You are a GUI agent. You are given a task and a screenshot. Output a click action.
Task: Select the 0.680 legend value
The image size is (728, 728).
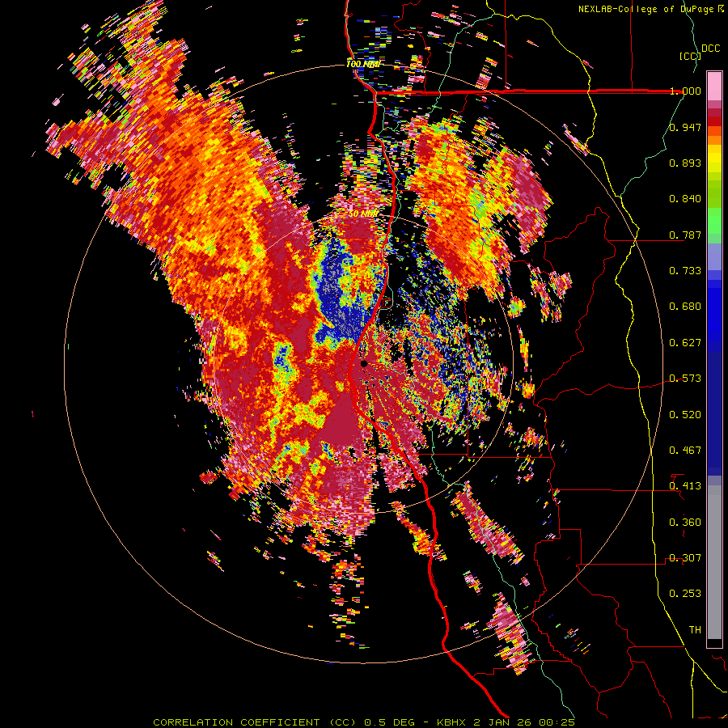pyautogui.click(x=685, y=307)
